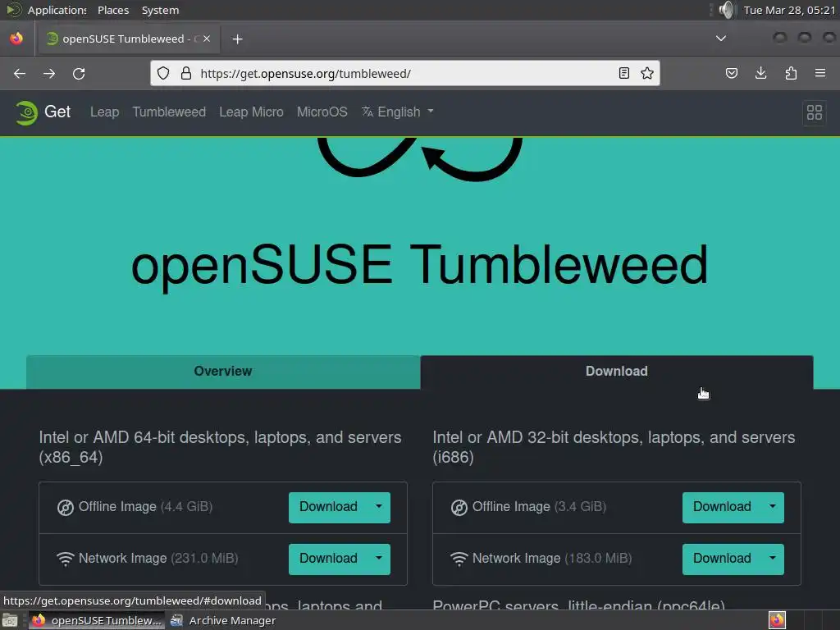
Task: Expand x86_64 Offline Image download options
Action: (x=379, y=507)
